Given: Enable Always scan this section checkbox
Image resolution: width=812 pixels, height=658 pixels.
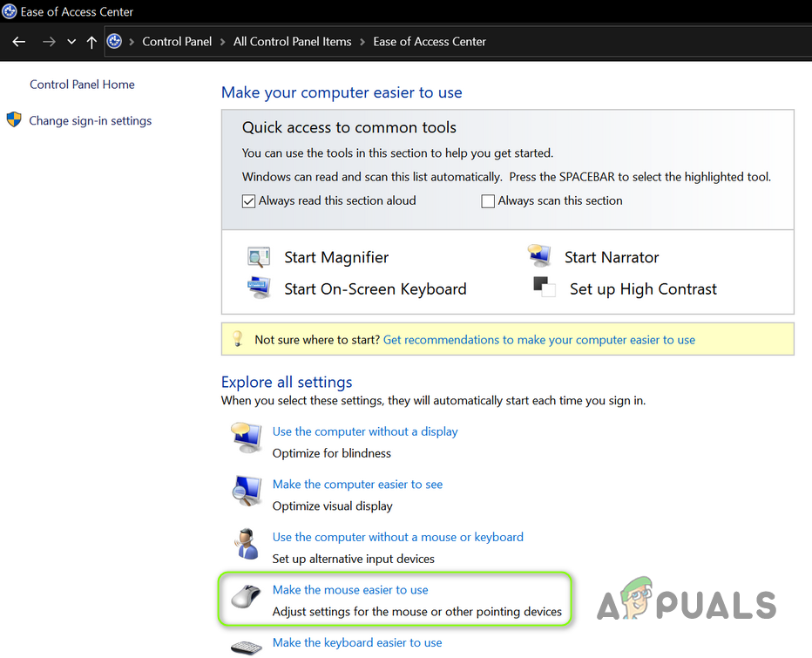Looking at the screenshot, I should click(488, 201).
